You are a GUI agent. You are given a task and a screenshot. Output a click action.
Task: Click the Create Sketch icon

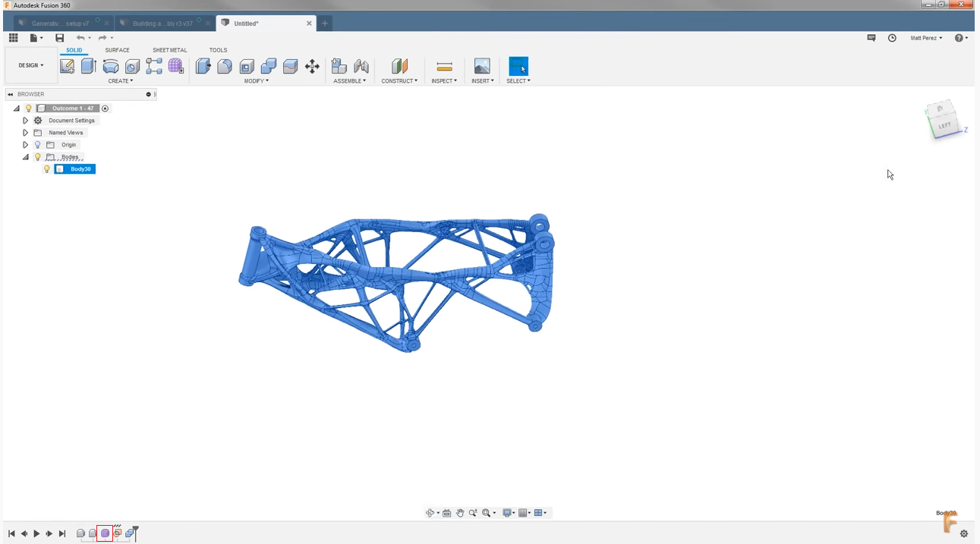tap(68, 67)
